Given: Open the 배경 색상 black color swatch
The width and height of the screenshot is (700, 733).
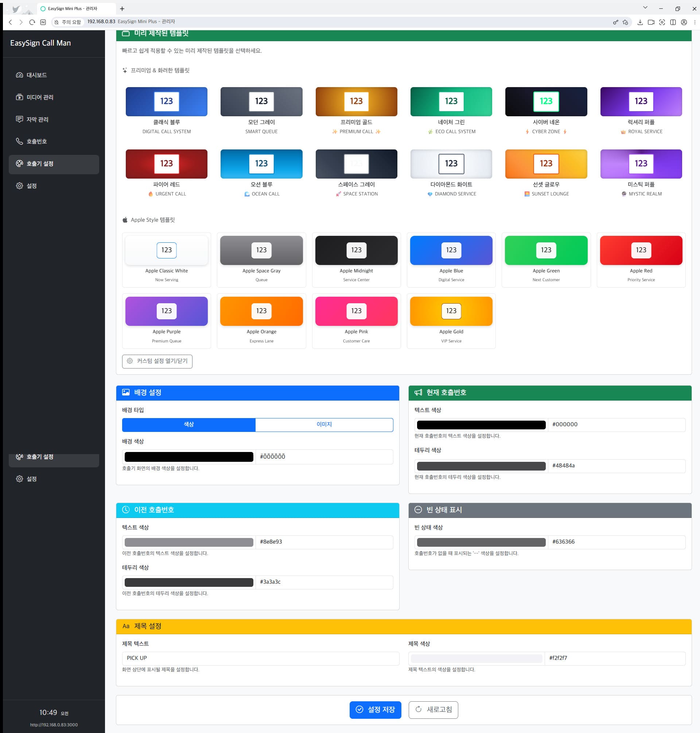Looking at the screenshot, I should [x=188, y=457].
